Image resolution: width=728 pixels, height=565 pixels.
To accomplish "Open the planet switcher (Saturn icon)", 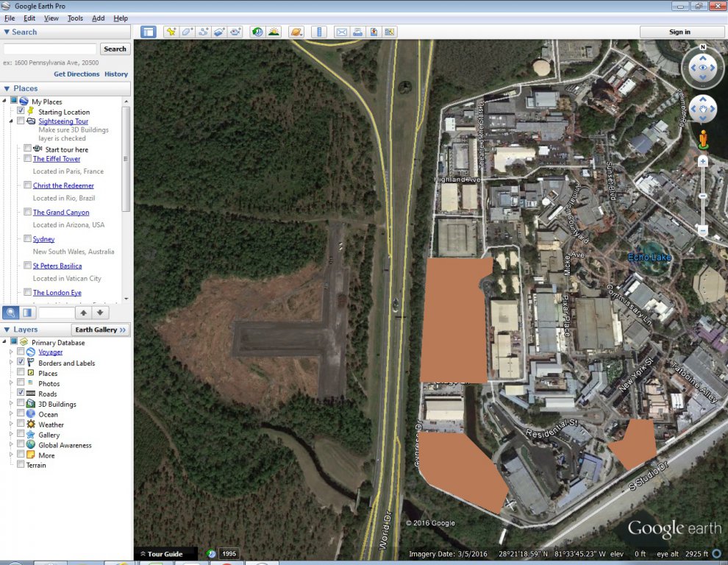I will [296, 32].
